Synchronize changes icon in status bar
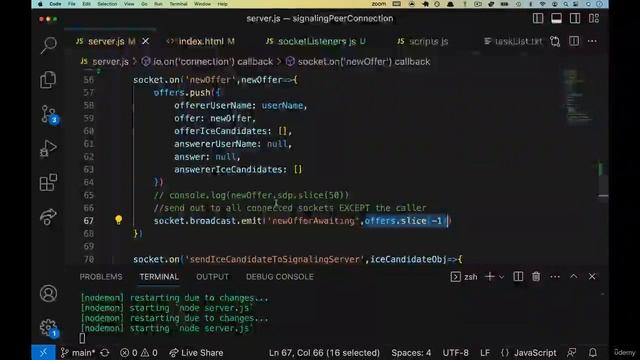640x360 pixels. [x=105, y=353]
